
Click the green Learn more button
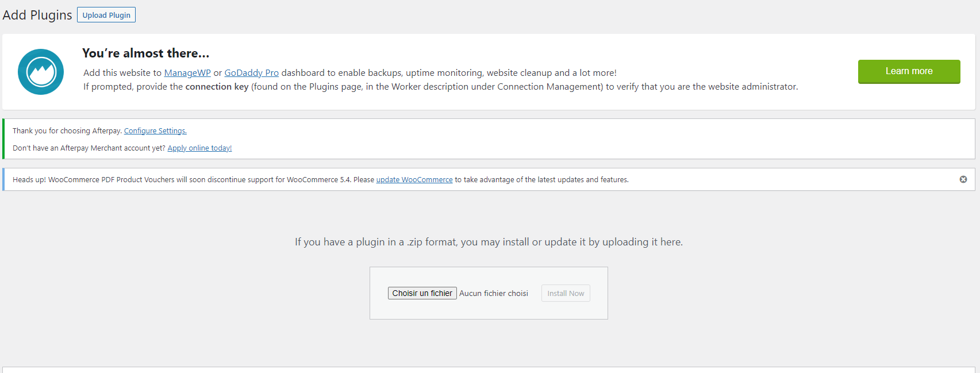[909, 71]
